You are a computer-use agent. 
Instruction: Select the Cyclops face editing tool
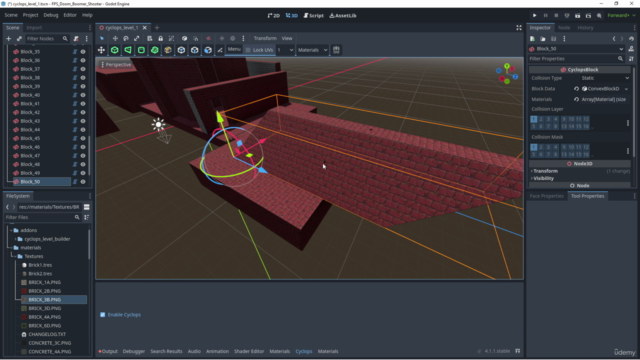click(x=208, y=50)
